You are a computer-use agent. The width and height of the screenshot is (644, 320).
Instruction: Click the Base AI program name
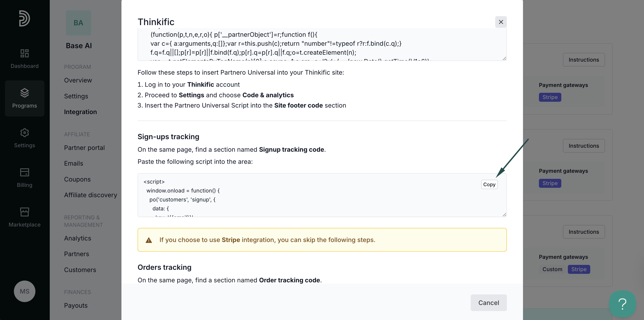(79, 46)
